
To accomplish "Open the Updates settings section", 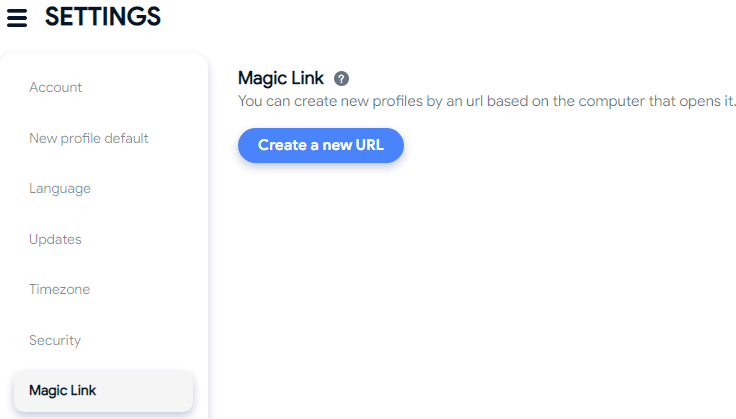I will [x=55, y=239].
